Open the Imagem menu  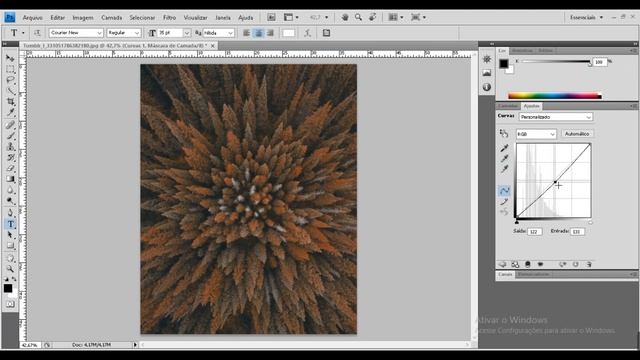click(x=83, y=18)
